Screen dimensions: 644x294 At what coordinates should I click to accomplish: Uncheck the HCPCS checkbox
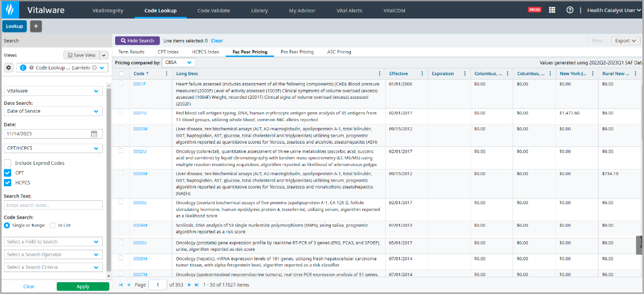8,183
